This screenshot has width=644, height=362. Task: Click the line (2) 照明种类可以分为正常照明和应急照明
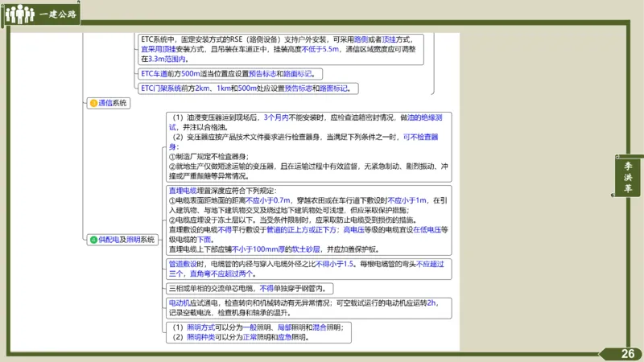tap(241, 337)
